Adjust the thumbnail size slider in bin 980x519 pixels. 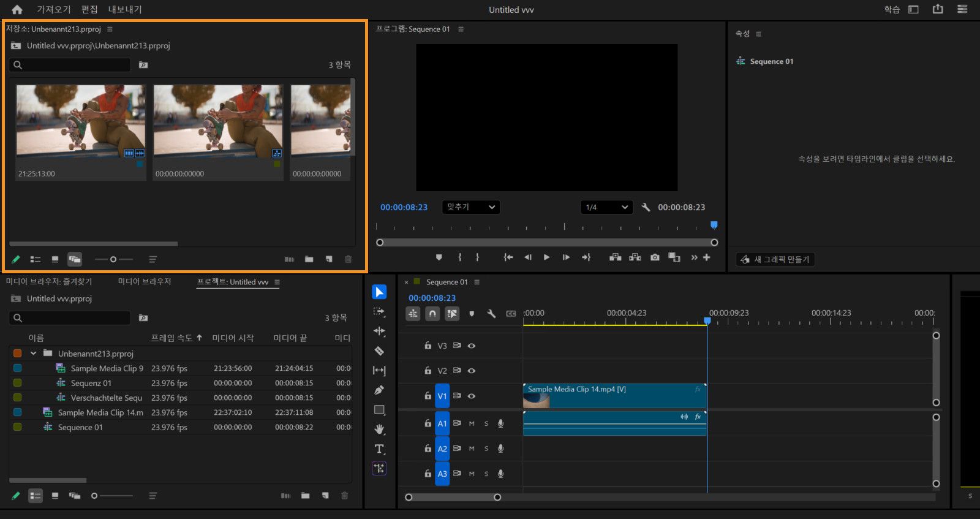[x=113, y=260]
